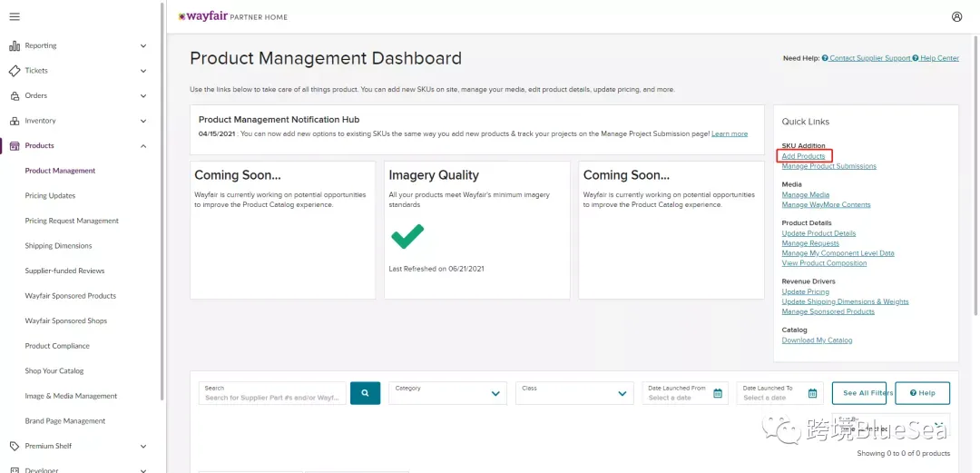Expand the Reporting menu chevron
980x473 pixels.
tap(143, 45)
